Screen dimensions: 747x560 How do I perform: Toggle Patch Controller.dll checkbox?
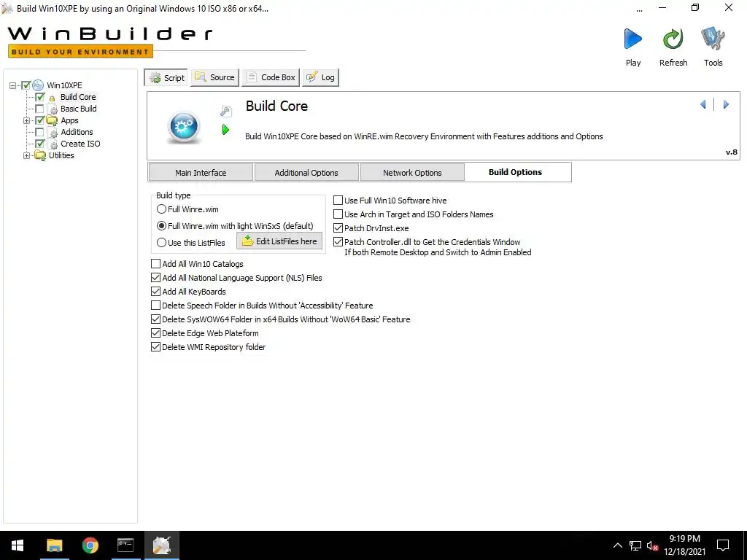click(x=338, y=242)
